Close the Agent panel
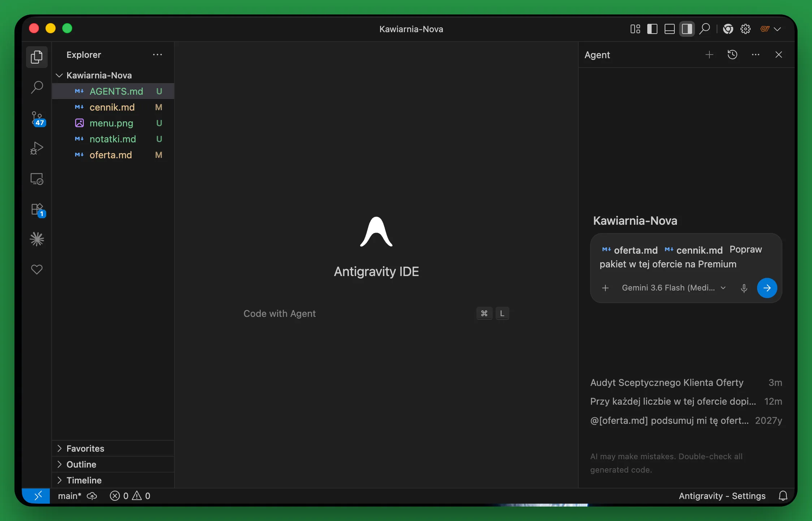 (779, 55)
